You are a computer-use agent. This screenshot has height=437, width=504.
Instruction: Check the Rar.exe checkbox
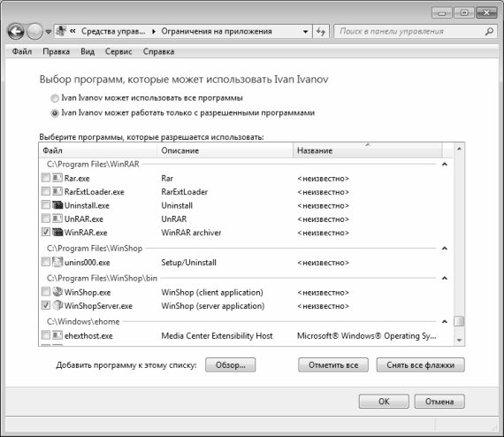click(46, 178)
